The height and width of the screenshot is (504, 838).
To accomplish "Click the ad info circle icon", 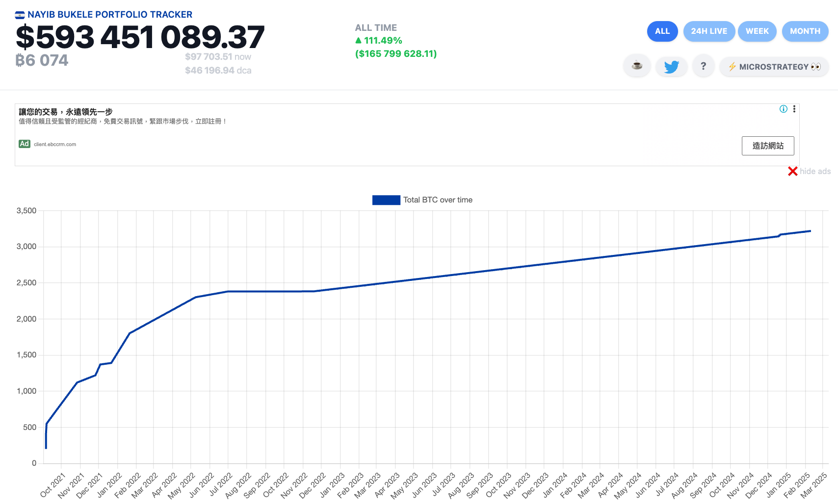I will [x=784, y=109].
